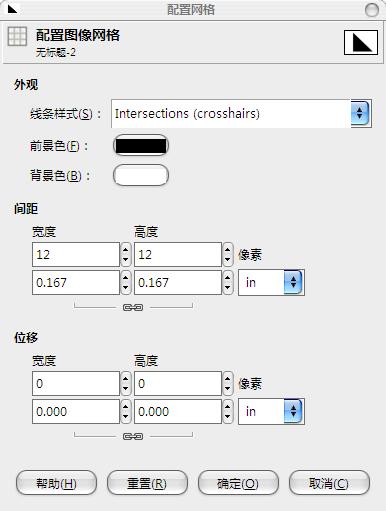The height and width of the screenshot is (511, 386).
Task: Confirm with the 确定(O) button
Action: tap(238, 483)
